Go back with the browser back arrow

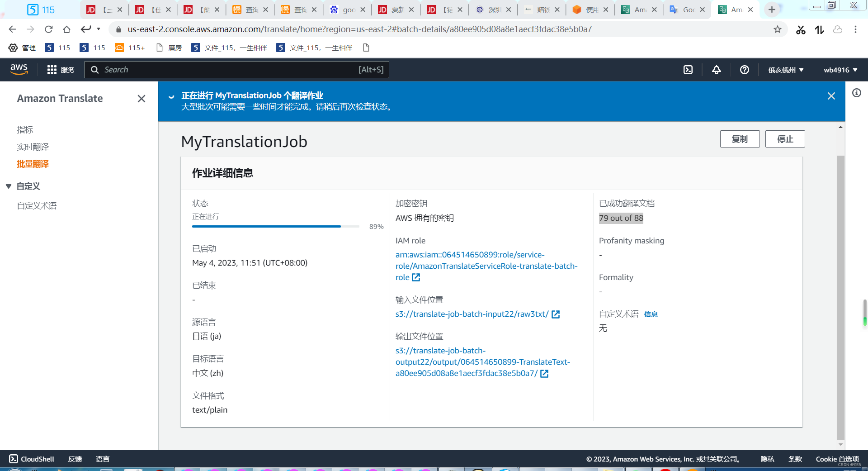click(x=12, y=29)
